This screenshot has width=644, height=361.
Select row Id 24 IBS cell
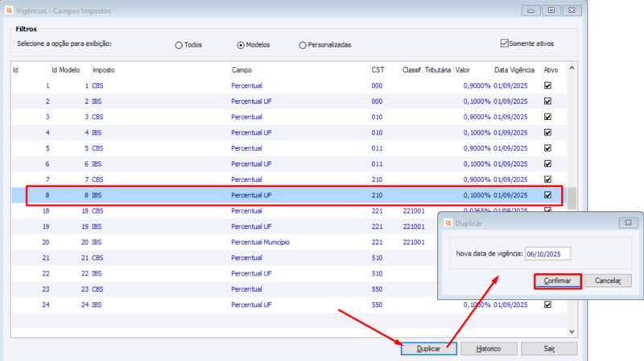[x=97, y=305]
